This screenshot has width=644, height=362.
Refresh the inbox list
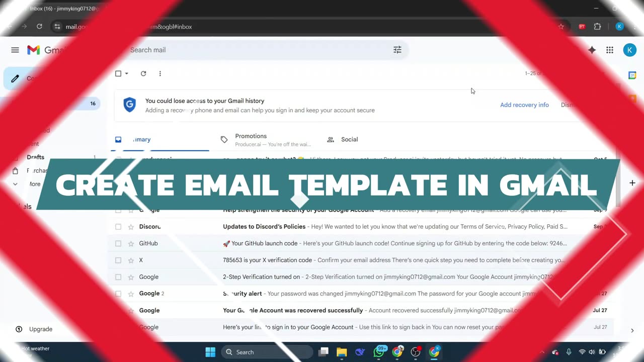point(143,73)
